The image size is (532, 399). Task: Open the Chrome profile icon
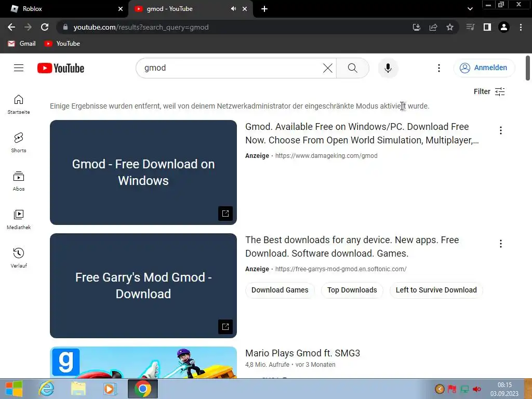click(504, 27)
